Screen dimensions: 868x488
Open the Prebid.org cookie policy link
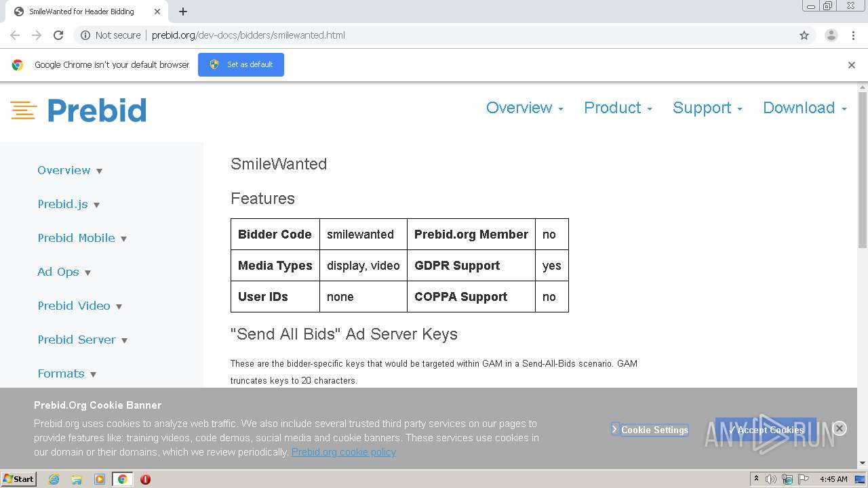pyautogui.click(x=344, y=452)
